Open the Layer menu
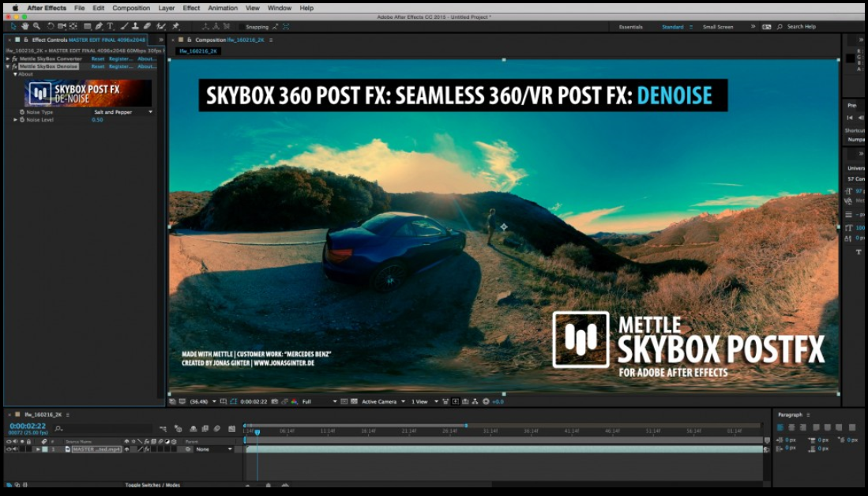 (167, 9)
